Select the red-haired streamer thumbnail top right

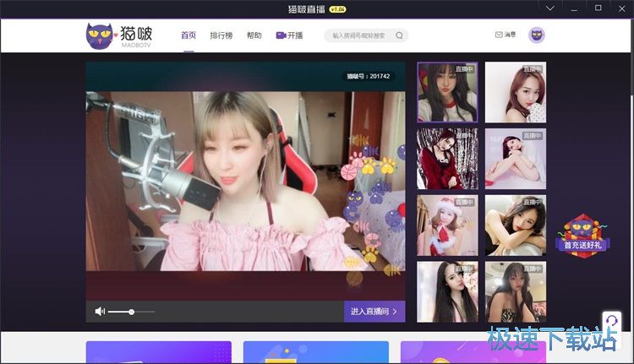tap(516, 92)
